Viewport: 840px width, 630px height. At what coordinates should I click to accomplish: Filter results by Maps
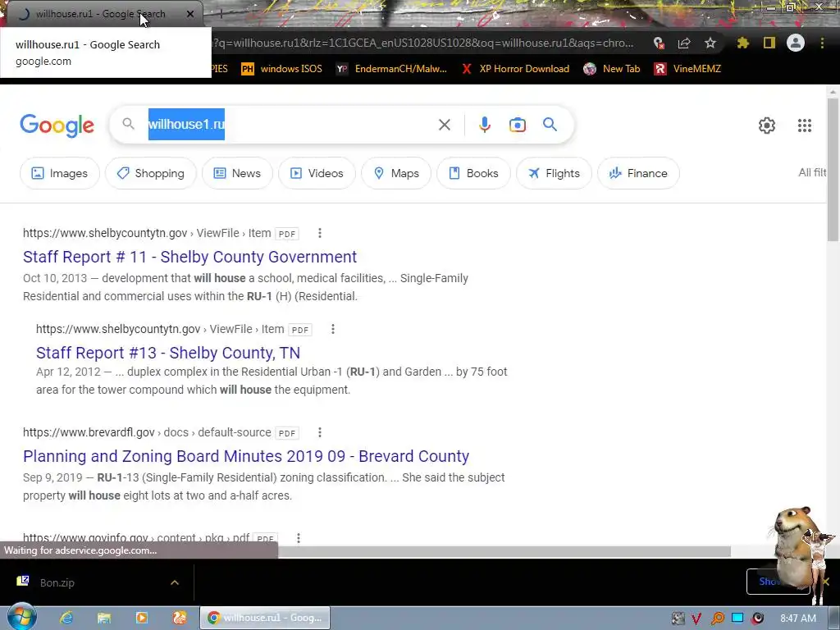click(x=396, y=173)
